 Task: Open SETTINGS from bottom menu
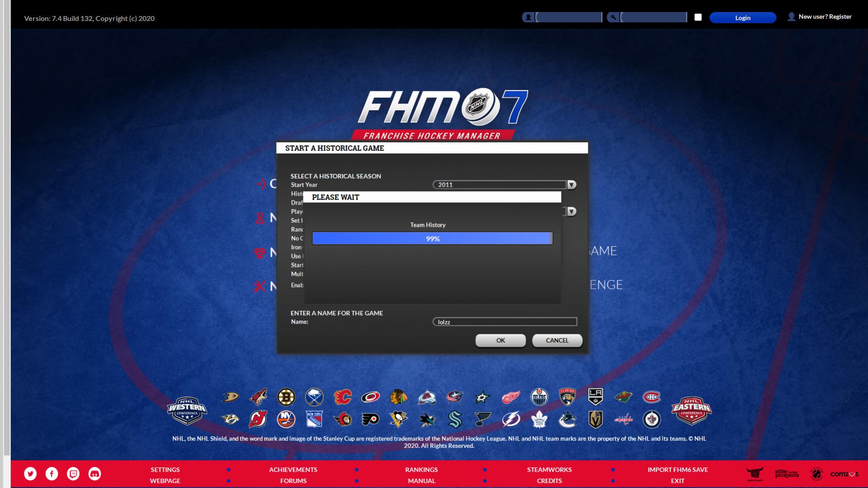coord(165,470)
